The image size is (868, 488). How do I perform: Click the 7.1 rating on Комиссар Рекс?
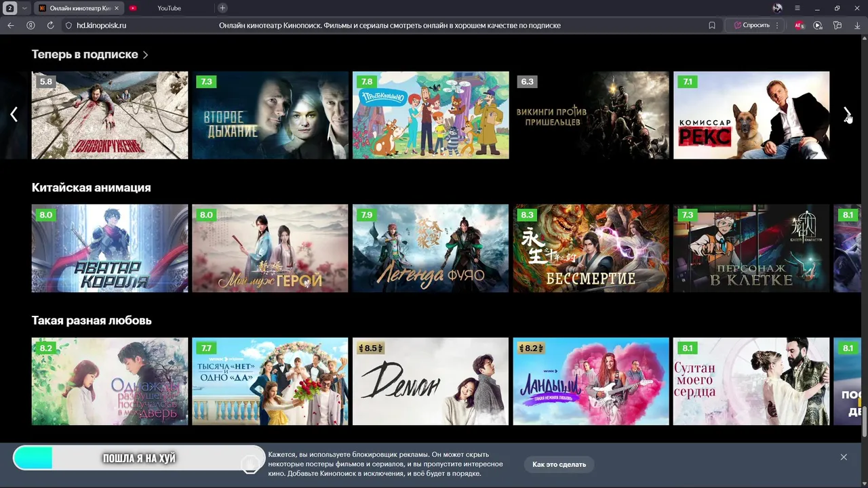[x=688, y=81]
